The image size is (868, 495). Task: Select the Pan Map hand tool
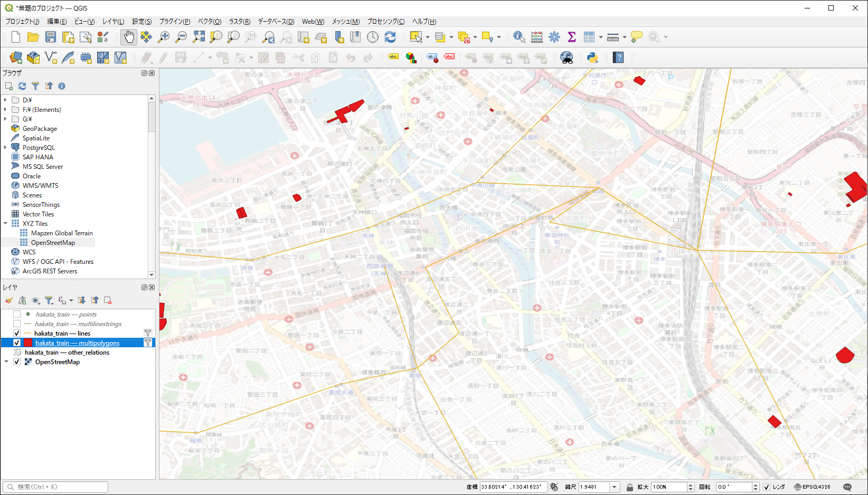click(x=129, y=37)
